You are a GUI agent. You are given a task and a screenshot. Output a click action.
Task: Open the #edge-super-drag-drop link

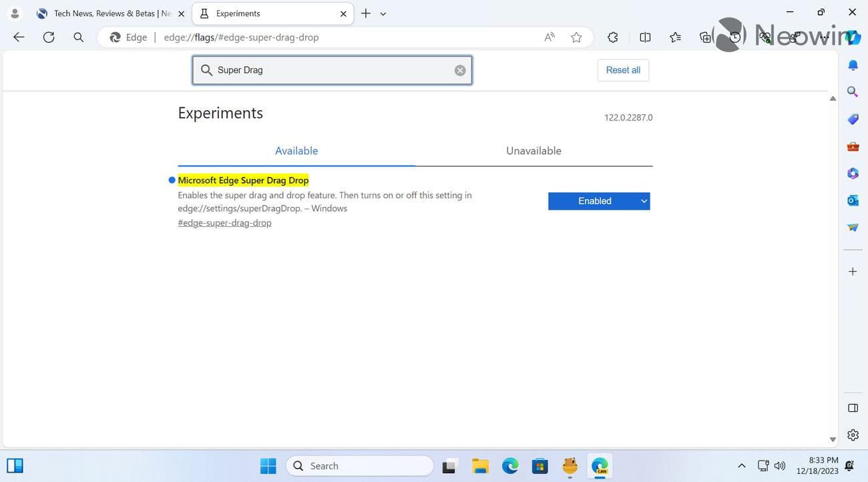tap(224, 222)
